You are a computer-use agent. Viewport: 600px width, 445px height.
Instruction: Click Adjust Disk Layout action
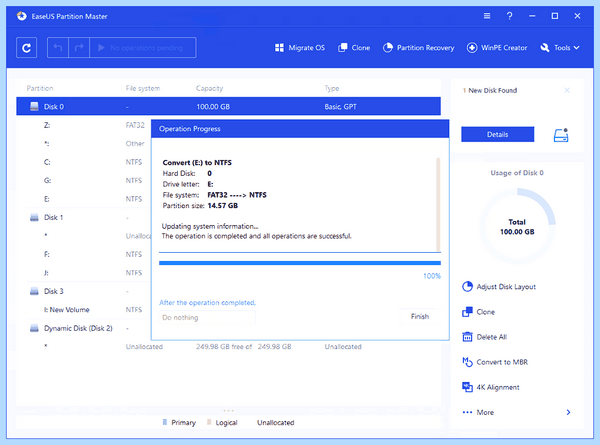[x=499, y=287]
